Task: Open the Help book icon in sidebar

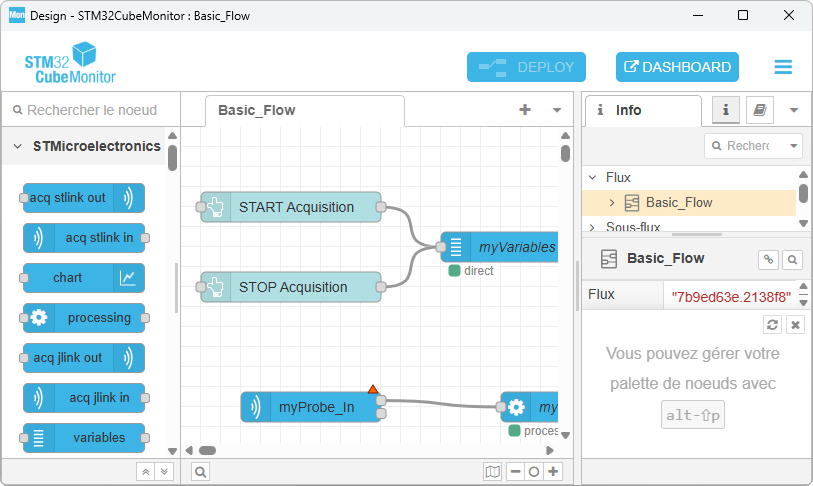Action: point(760,110)
